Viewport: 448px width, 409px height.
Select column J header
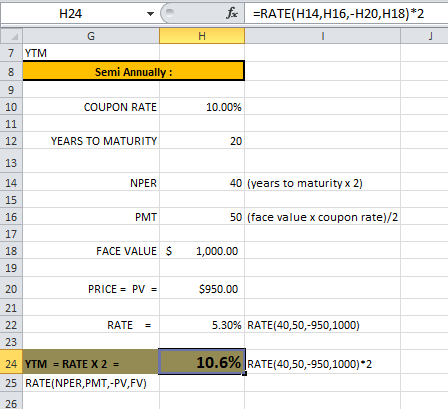[424, 36]
